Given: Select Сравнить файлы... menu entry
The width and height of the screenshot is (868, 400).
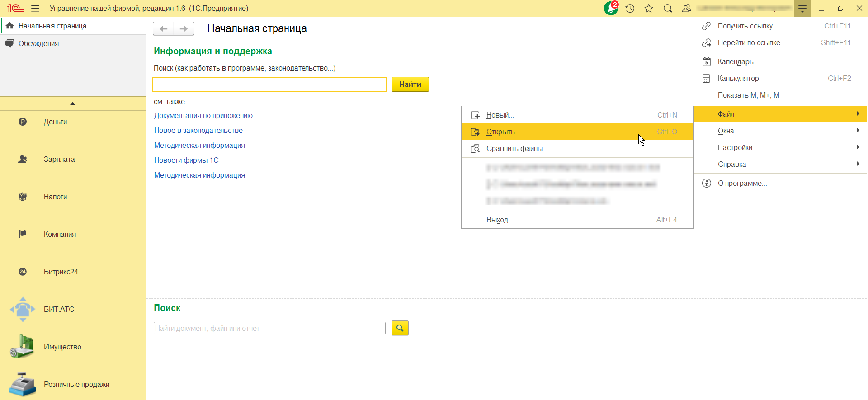Looking at the screenshot, I should (x=577, y=148).
